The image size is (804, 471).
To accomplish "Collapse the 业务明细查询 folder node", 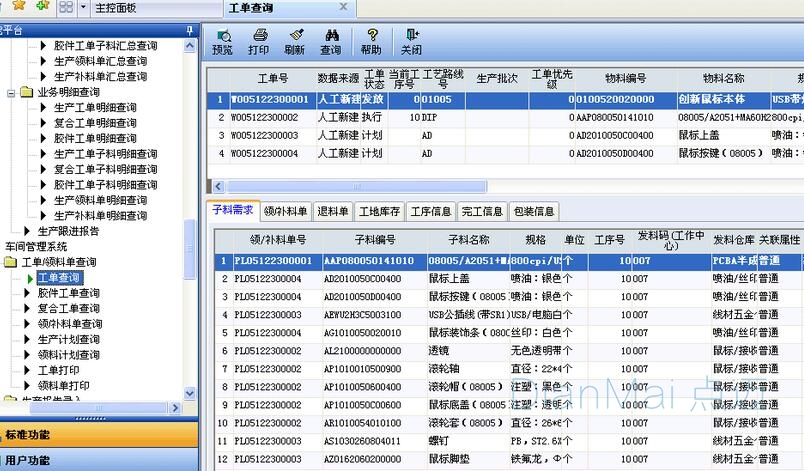I will [x=11, y=93].
